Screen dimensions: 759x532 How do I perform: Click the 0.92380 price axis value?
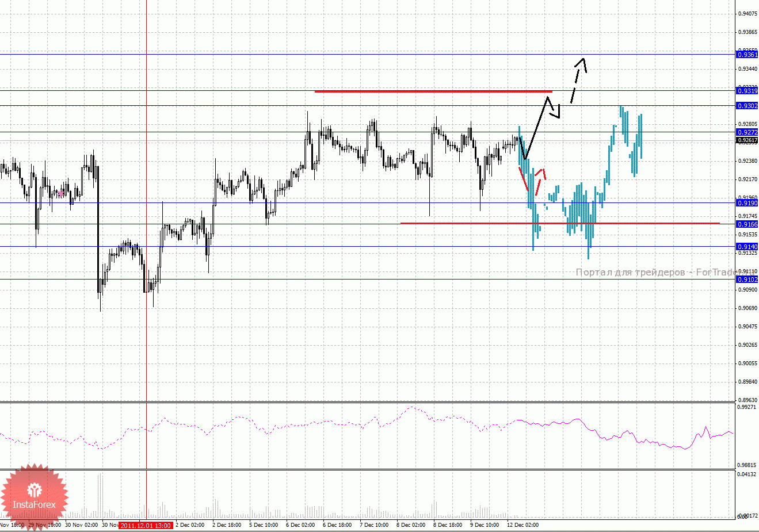747,161
